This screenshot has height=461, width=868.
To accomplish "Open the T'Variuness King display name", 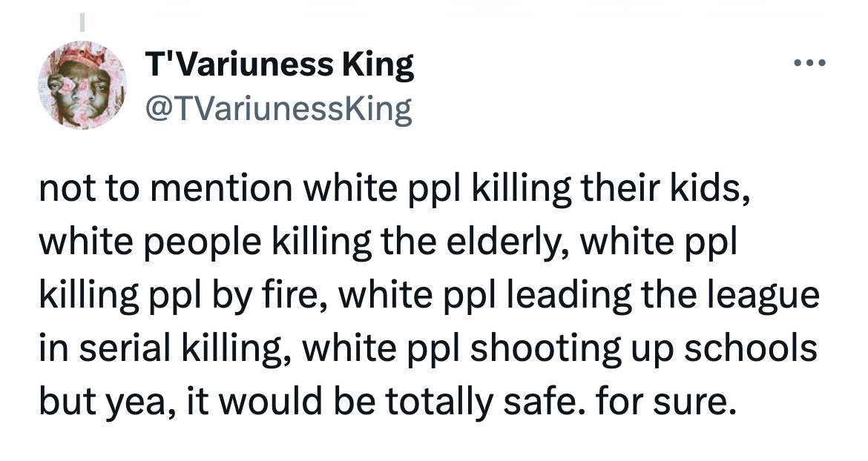I will 280,65.
